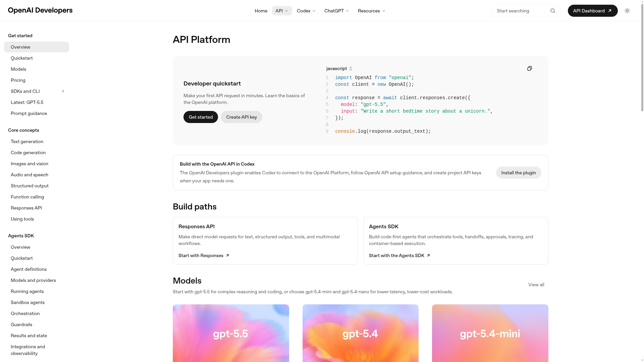Open the Codex dropdown menu
Image resolution: width=644 pixels, height=362 pixels.
pos(306,11)
